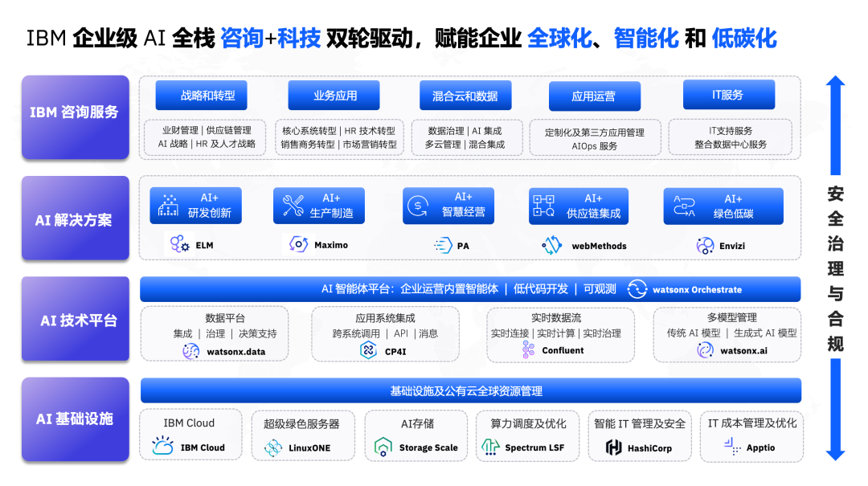The width and height of the screenshot is (868, 486).
Task: Click the 实时数据流 heading
Action: pyautogui.click(x=556, y=318)
